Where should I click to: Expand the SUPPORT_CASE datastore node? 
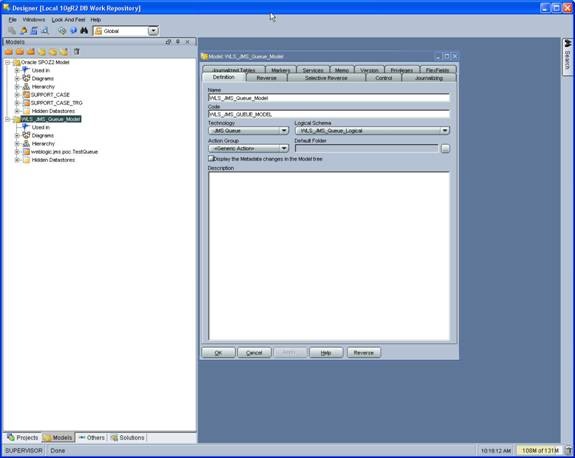(17, 95)
